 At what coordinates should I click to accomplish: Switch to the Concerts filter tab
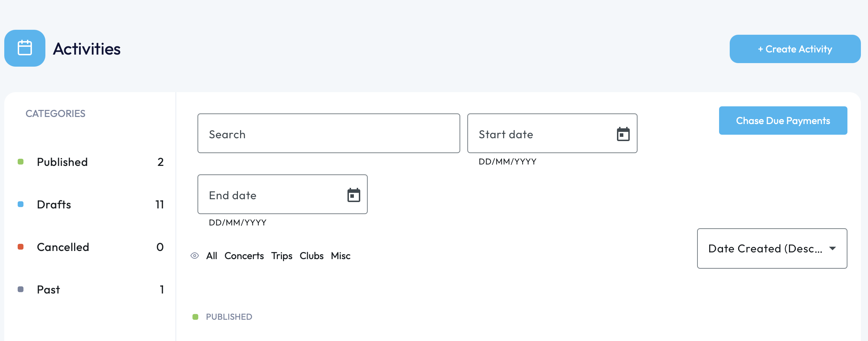244,256
